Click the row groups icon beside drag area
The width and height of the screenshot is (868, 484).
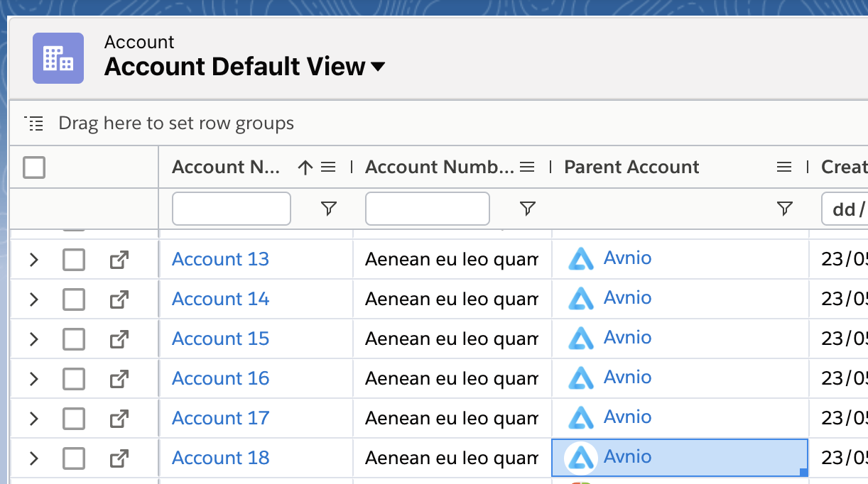point(34,123)
